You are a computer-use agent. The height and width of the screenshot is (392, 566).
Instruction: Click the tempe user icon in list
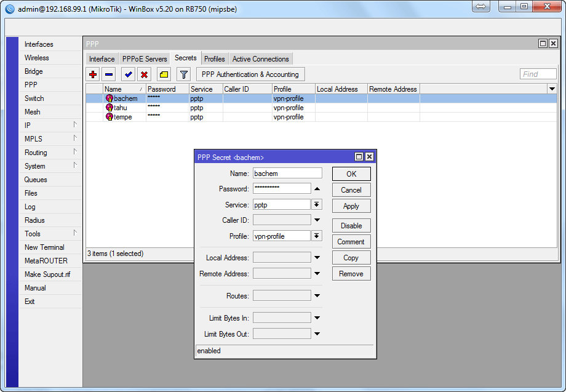[110, 116]
